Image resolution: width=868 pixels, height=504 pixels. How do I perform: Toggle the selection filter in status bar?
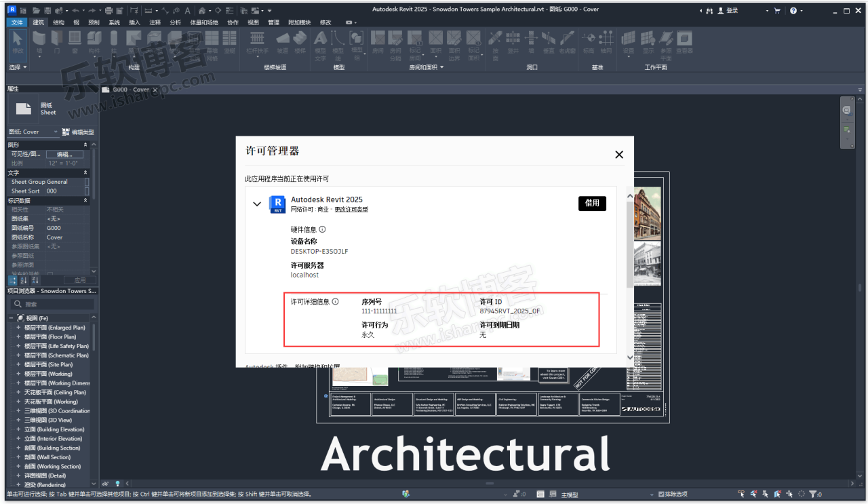tap(814, 495)
